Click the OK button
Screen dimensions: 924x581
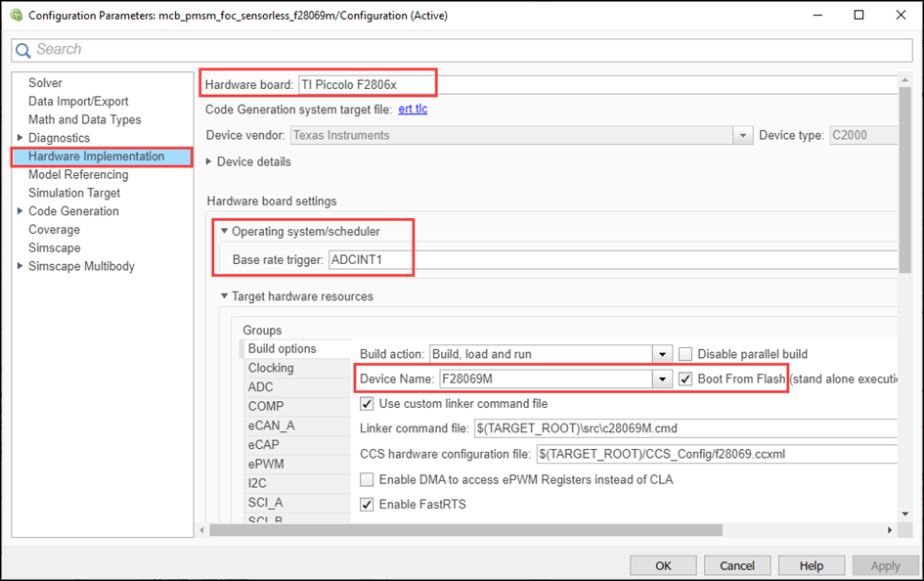(x=663, y=565)
